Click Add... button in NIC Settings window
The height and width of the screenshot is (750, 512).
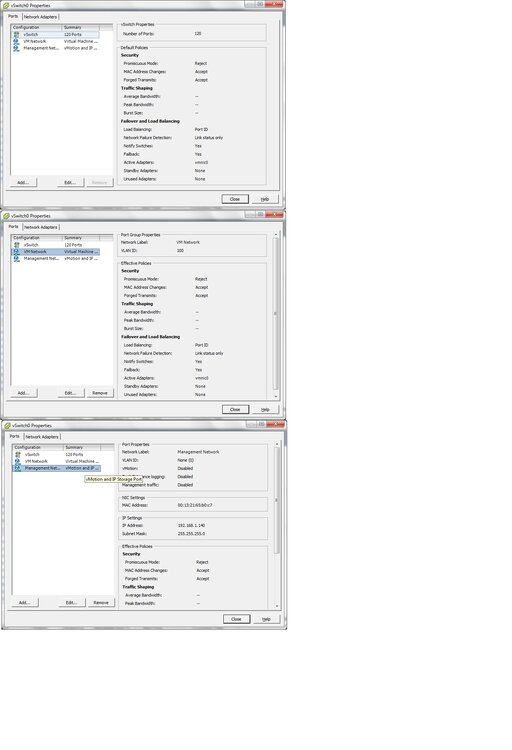point(24,602)
